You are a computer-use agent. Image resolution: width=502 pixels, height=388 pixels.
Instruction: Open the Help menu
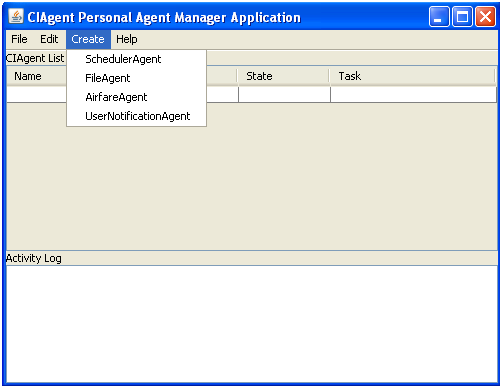(127, 39)
